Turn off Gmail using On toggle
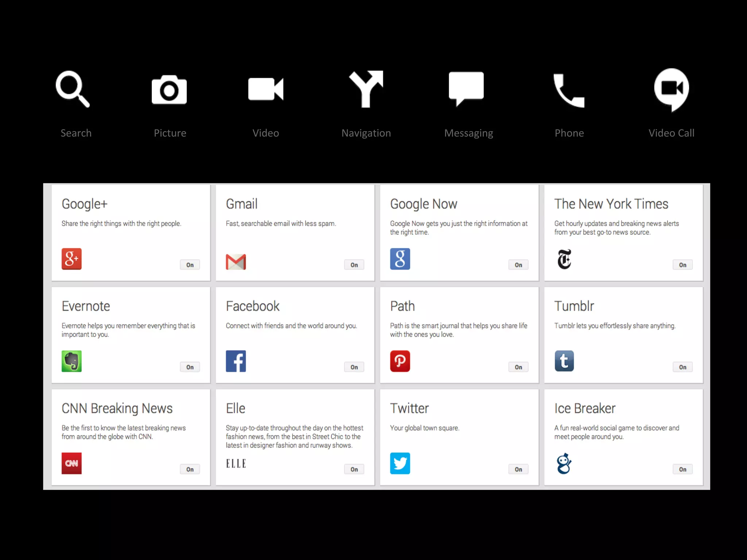747x560 pixels. 354,265
